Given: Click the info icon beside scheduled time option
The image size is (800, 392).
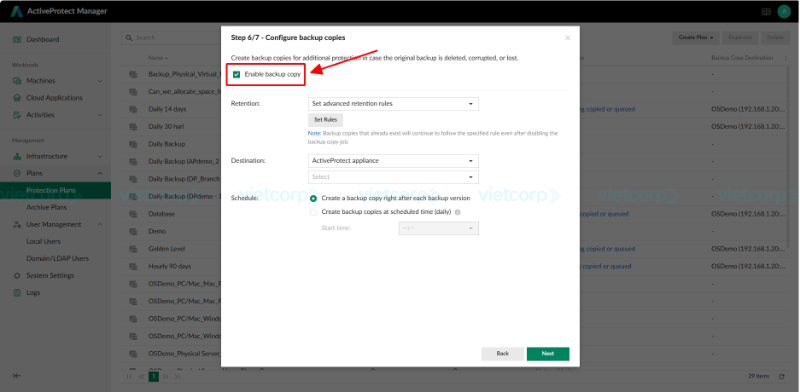Looking at the screenshot, I should pyautogui.click(x=458, y=212).
